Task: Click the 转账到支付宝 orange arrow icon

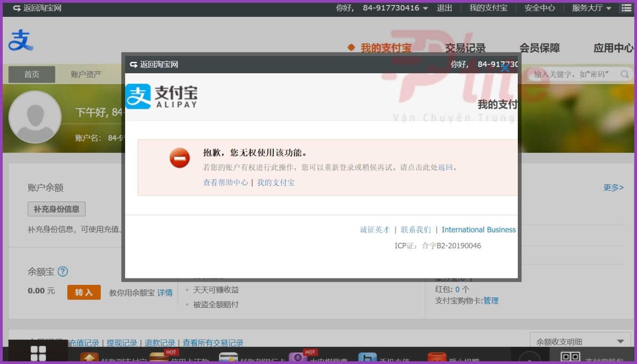Action: 90,358
